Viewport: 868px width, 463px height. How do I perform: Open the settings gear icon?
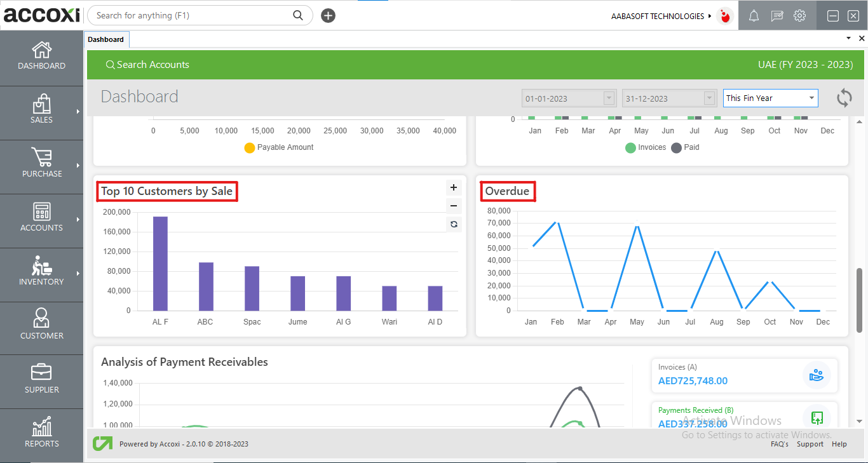[800, 16]
